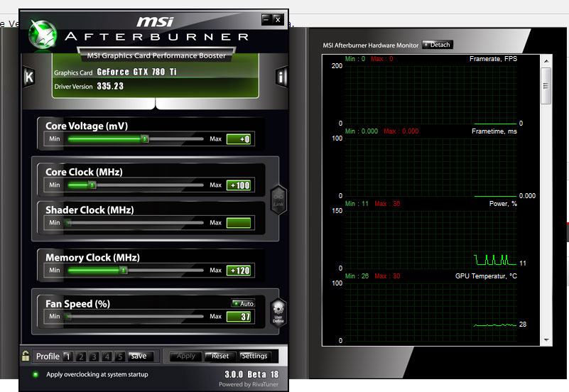Click the Memory Clock +120 value field

[x=239, y=271]
